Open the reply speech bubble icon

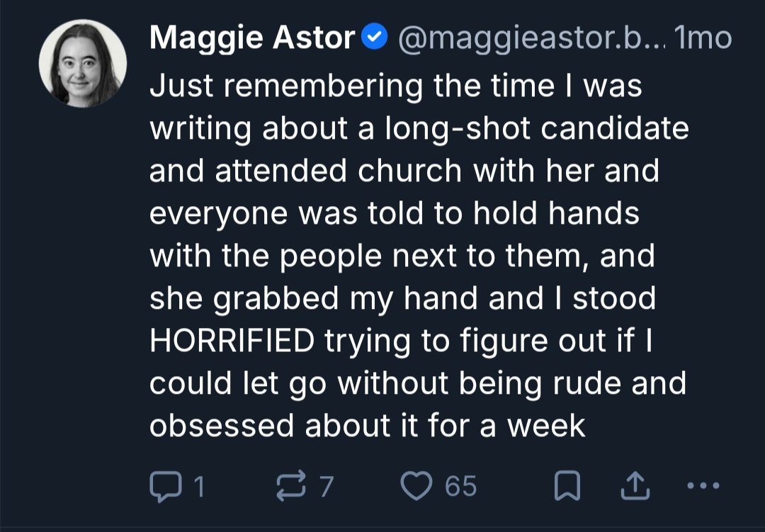pos(165,486)
